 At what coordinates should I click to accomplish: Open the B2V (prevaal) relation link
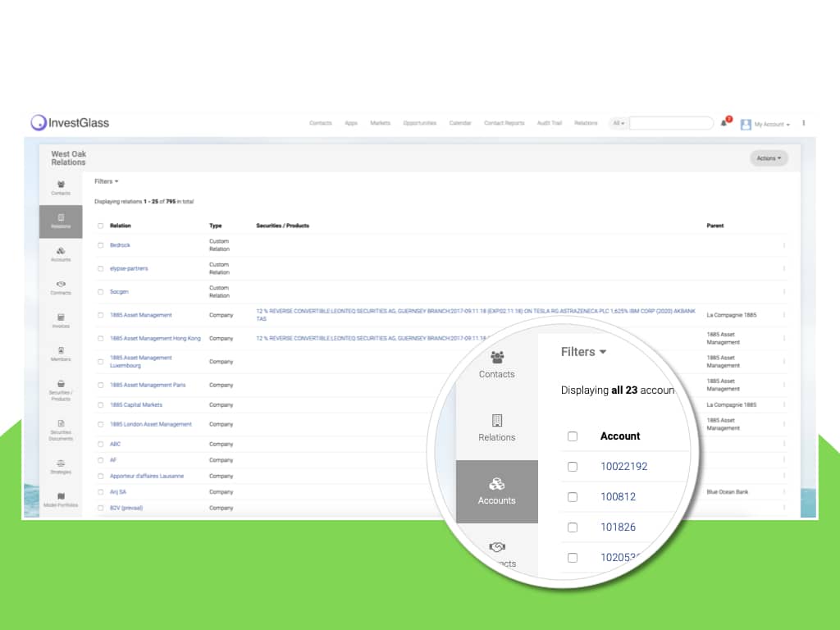[126, 508]
